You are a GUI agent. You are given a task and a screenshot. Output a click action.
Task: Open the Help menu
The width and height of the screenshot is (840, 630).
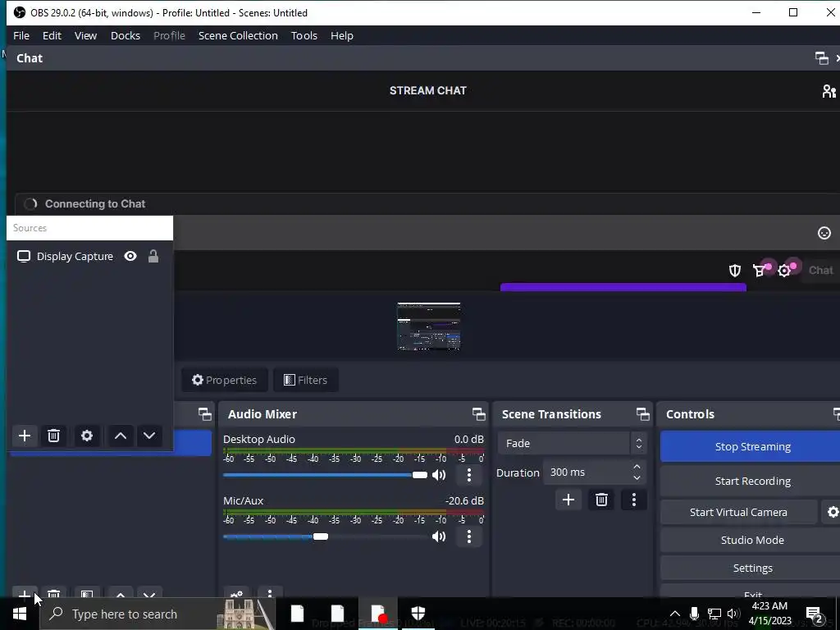342,35
